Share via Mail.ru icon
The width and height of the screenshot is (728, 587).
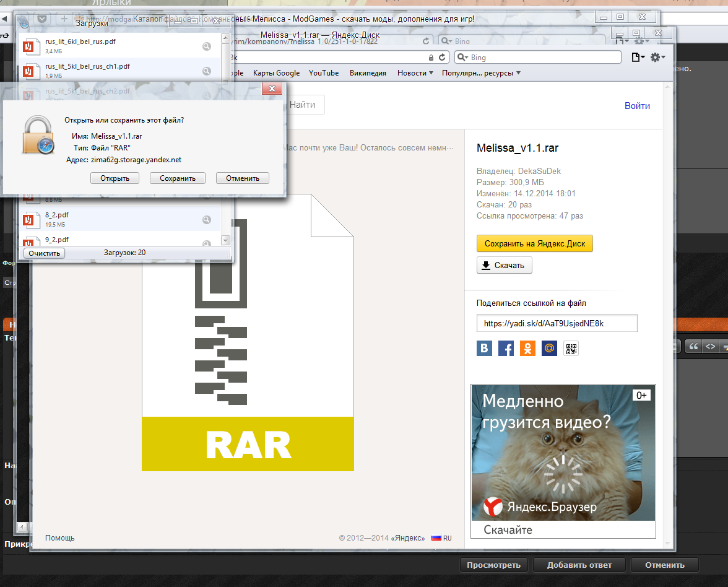549,348
